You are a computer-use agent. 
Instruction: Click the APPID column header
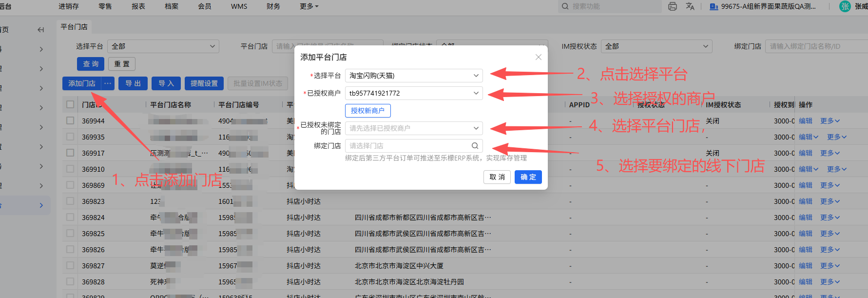click(x=579, y=105)
